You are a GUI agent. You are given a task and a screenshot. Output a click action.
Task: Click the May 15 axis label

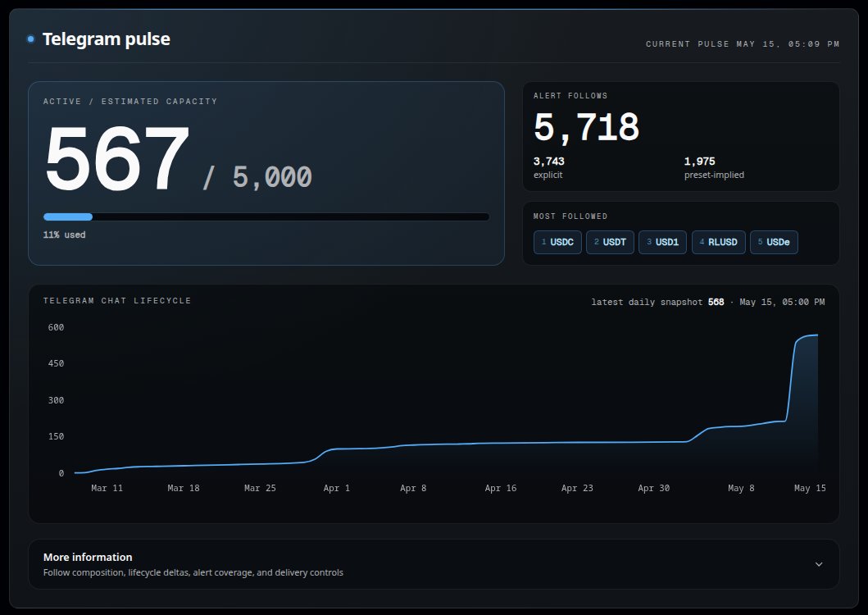(810, 488)
